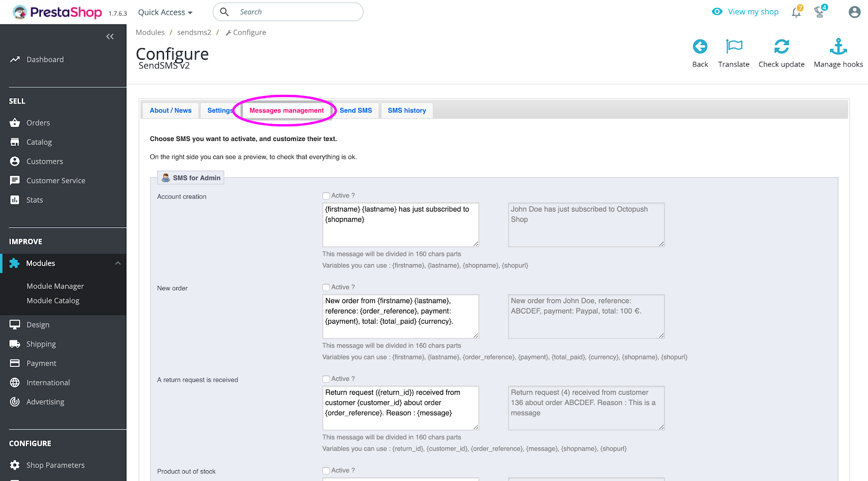This screenshot has height=481, width=868.
Task: Click the Design monitor icon
Action: (15, 325)
